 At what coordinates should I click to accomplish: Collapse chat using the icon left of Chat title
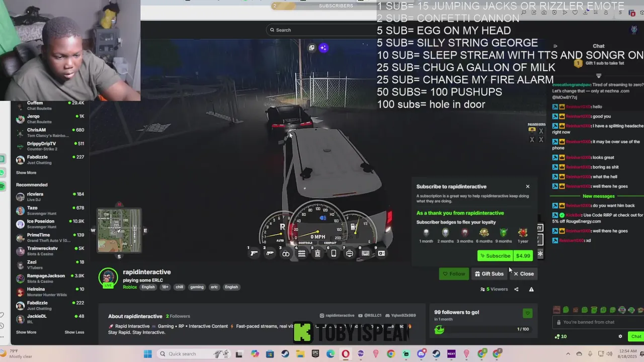pyautogui.click(x=555, y=46)
